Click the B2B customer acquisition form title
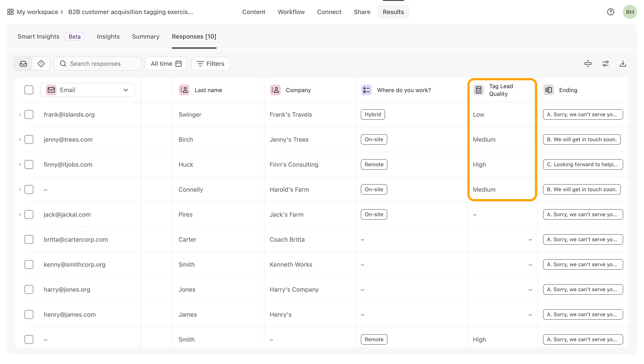This screenshot has height=364, width=644. pos(131,12)
